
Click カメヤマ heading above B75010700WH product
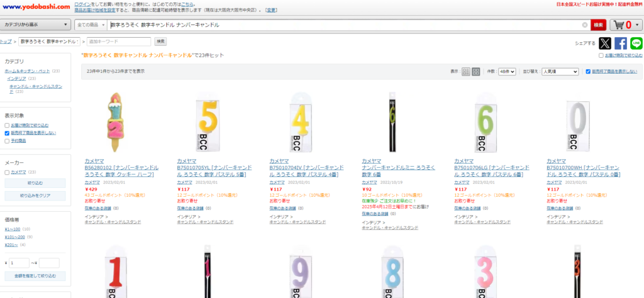556,161
